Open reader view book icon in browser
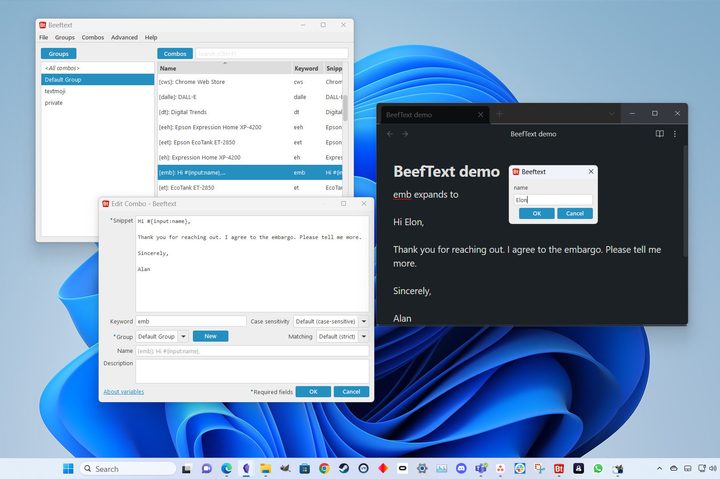720x479 pixels. tap(659, 134)
